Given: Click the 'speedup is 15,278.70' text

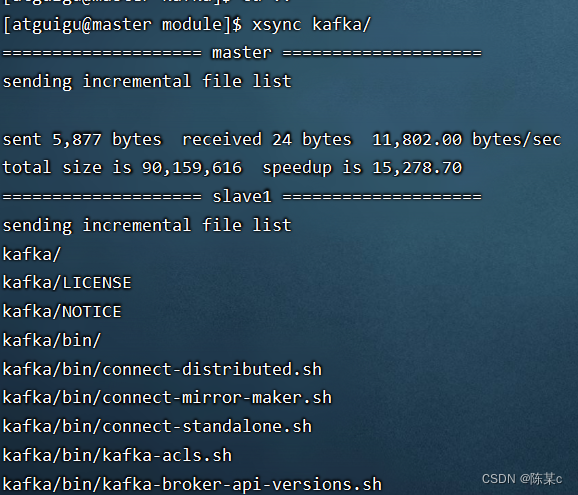Looking at the screenshot, I should tap(362, 168).
